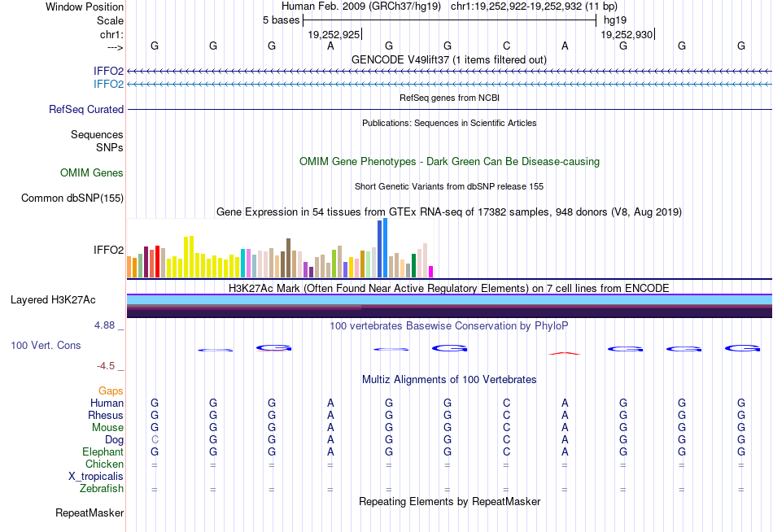Open the light blue IFFO2 GENCODE transcript label

tap(108, 84)
